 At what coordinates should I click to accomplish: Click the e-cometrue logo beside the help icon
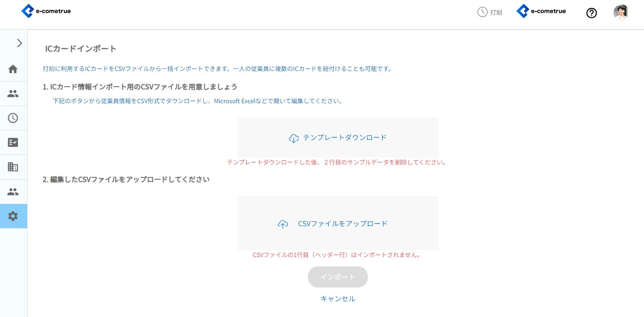(x=541, y=11)
